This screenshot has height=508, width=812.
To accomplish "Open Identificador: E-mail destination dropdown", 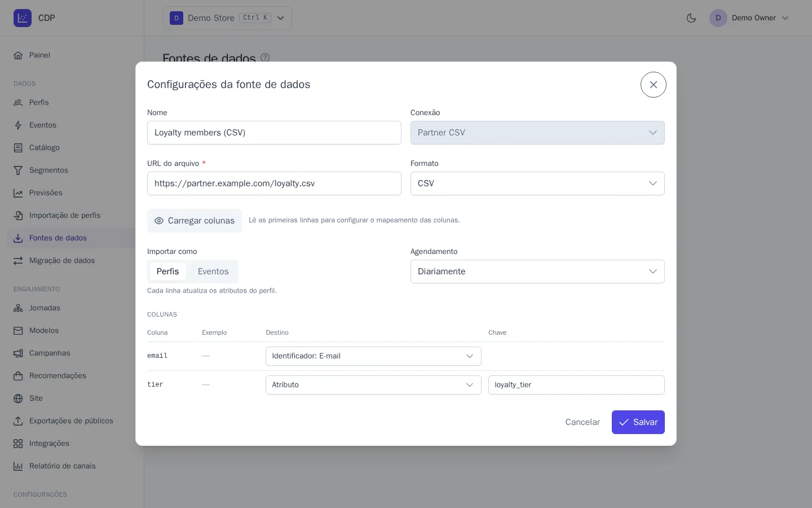I will pos(373,356).
